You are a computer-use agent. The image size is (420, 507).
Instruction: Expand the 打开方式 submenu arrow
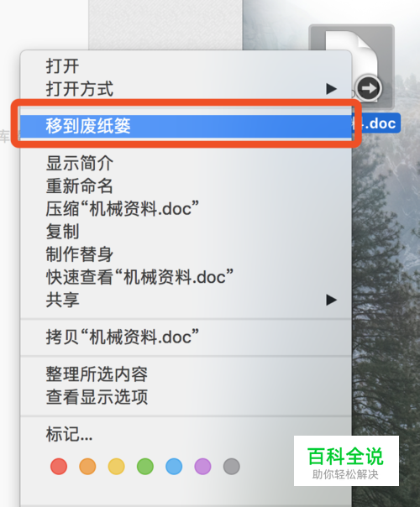(x=331, y=89)
